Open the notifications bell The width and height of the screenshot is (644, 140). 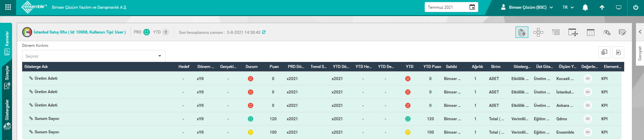pyautogui.click(x=585, y=7)
